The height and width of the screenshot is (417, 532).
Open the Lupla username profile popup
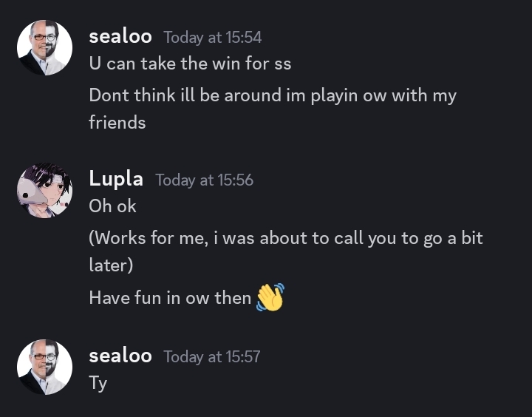(x=116, y=179)
